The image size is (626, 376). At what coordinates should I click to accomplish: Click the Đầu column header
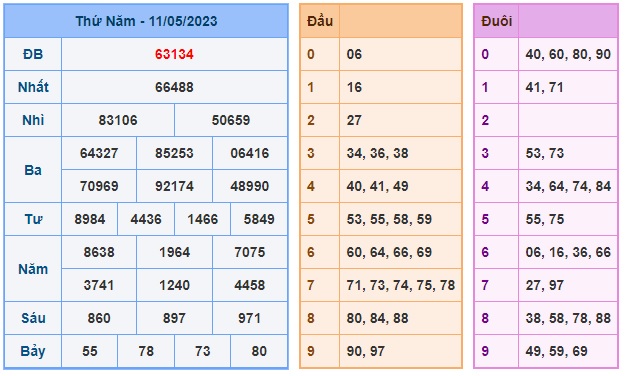tap(320, 21)
